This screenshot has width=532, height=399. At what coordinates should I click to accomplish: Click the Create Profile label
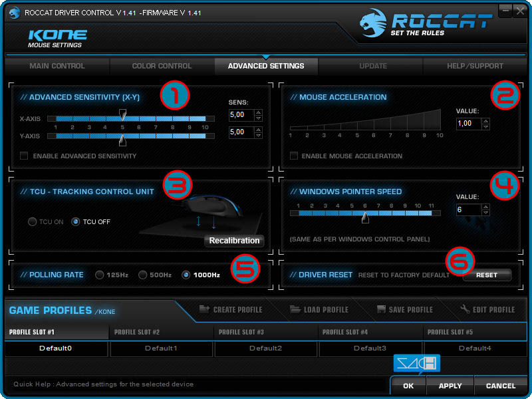coord(237,310)
